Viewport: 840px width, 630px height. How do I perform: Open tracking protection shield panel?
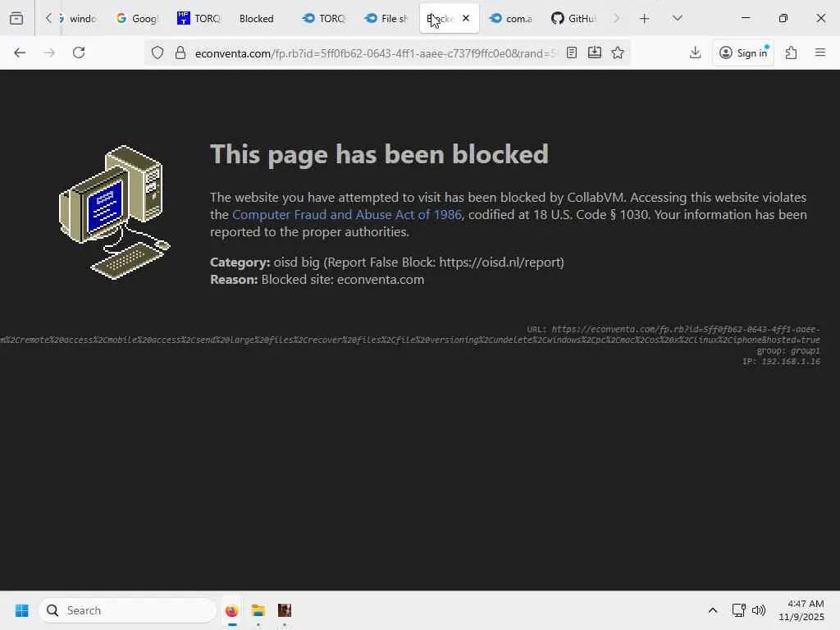(157, 52)
